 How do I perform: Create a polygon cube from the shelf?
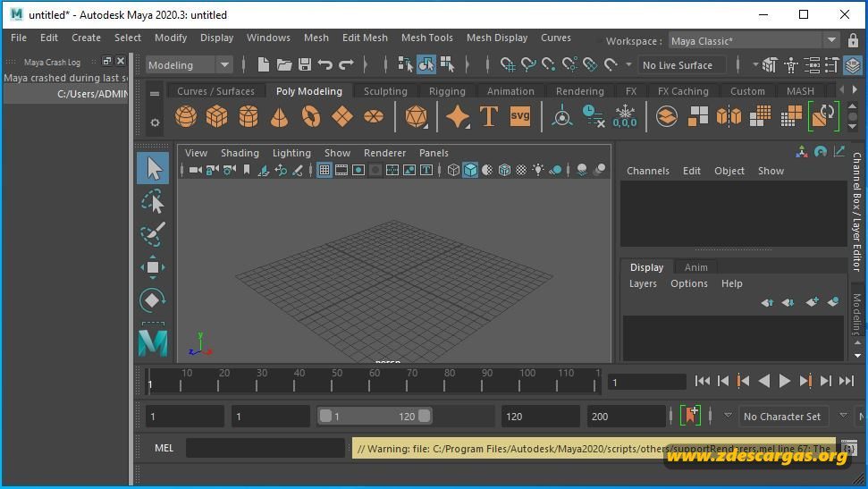pyautogui.click(x=217, y=116)
